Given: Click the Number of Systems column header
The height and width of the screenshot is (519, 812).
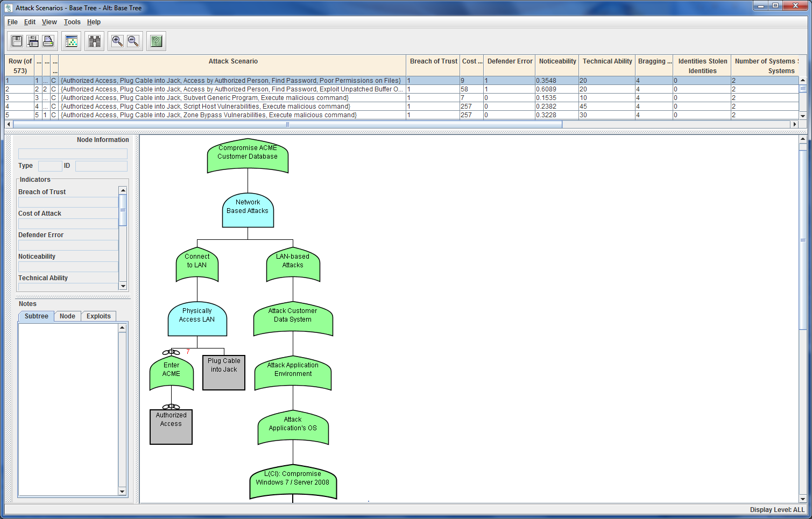Looking at the screenshot, I should [765, 66].
